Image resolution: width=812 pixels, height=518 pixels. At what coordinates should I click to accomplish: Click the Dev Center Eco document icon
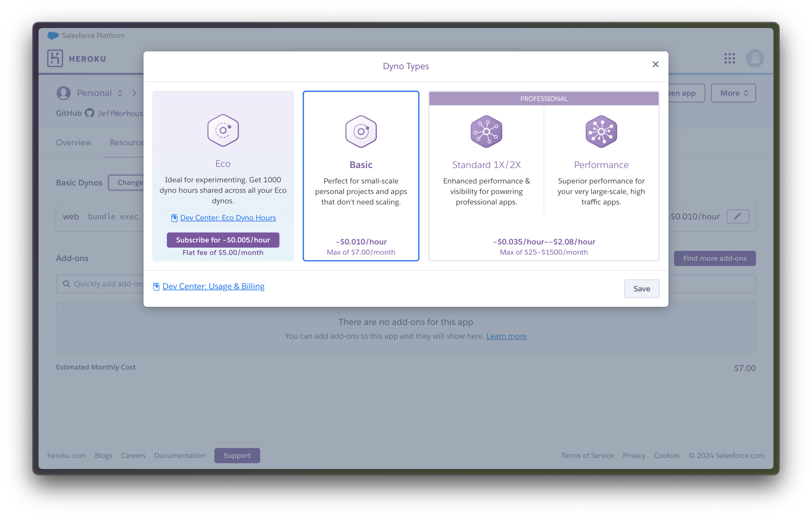[174, 218]
